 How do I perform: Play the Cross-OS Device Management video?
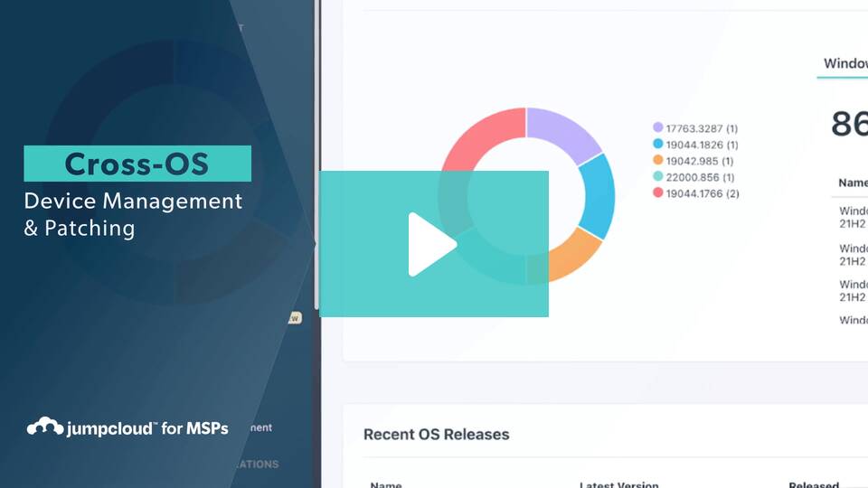click(433, 244)
